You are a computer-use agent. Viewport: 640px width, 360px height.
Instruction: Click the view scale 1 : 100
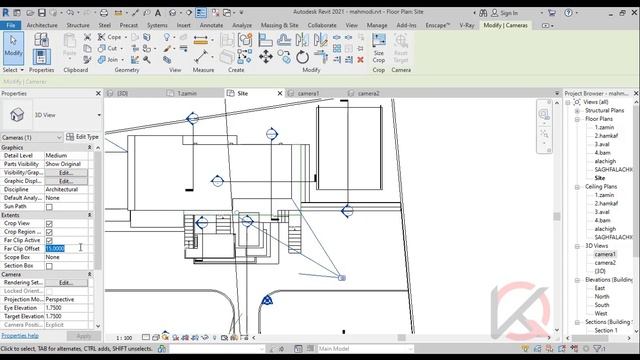coord(124,338)
